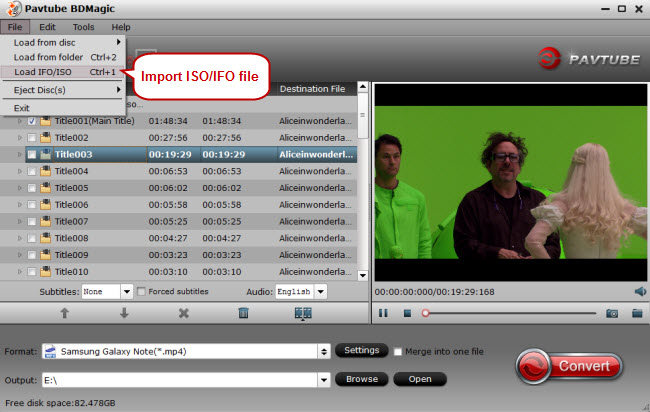This screenshot has width=650, height=412.
Task: Click the title list scroll up arrow
Action: [x=363, y=87]
